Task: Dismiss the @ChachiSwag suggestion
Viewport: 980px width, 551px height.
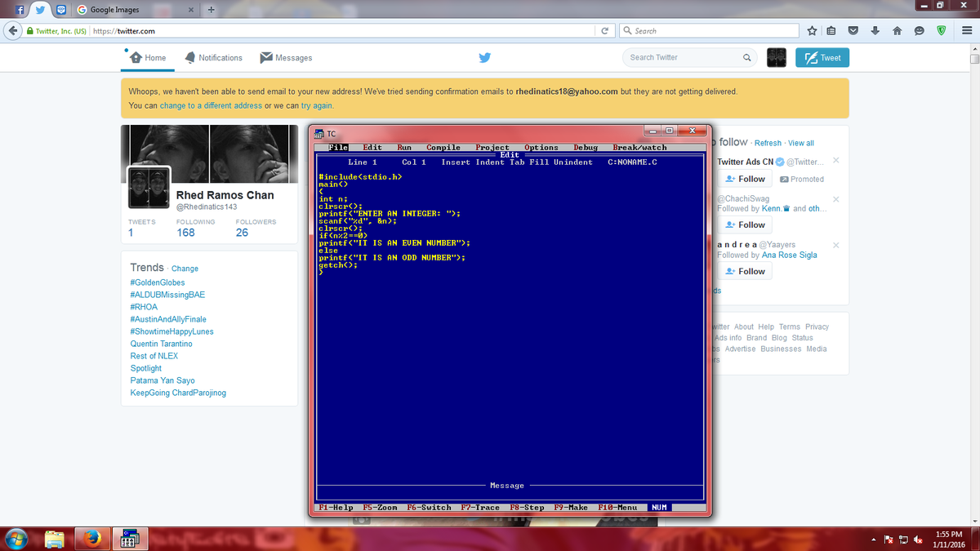Action: tap(835, 198)
